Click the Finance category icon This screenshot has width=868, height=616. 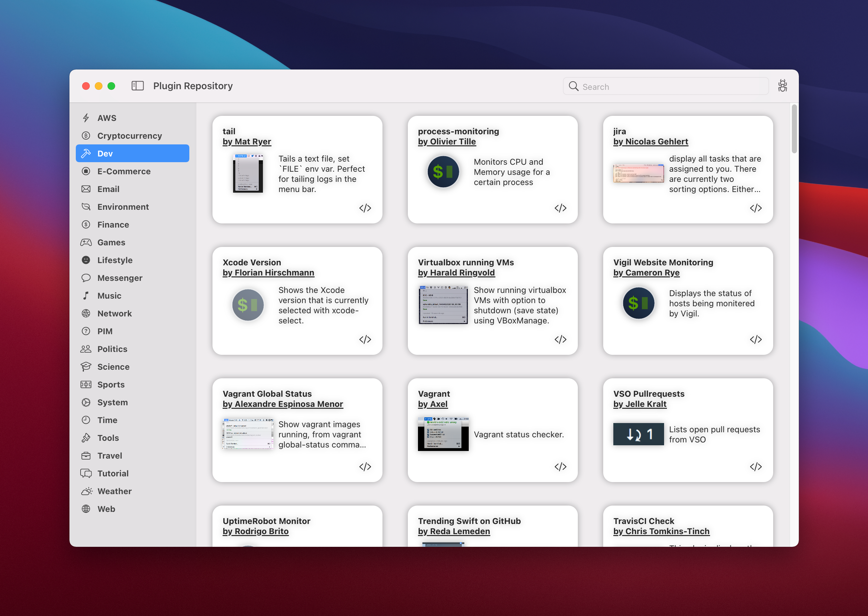[86, 225]
